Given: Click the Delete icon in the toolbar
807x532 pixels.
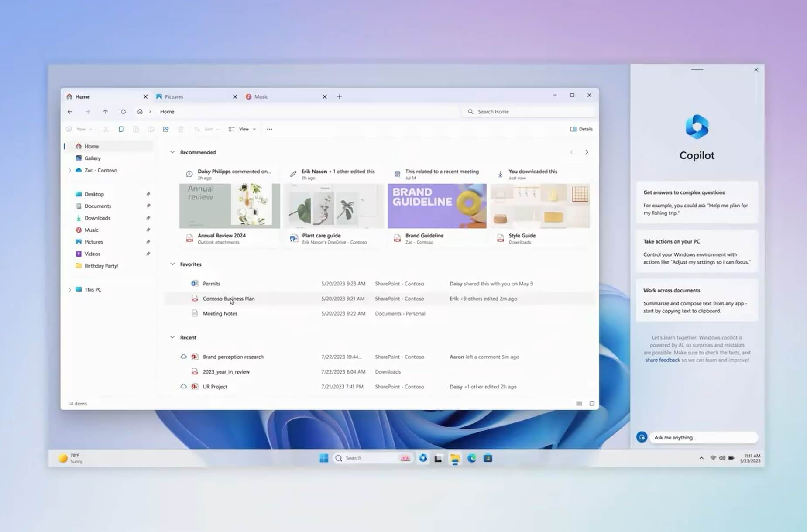Looking at the screenshot, I should pyautogui.click(x=181, y=129).
